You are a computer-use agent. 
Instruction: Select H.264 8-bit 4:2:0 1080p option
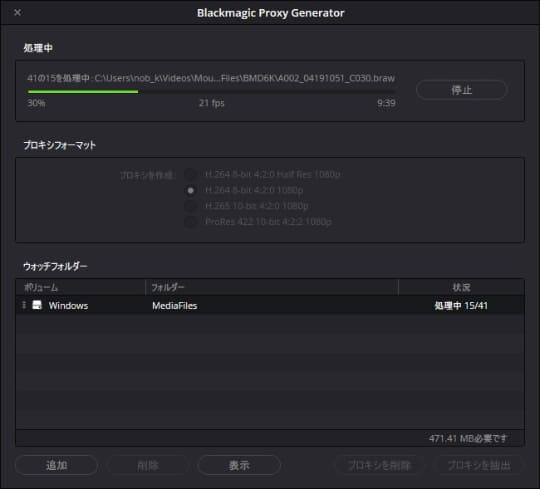tap(190, 190)
